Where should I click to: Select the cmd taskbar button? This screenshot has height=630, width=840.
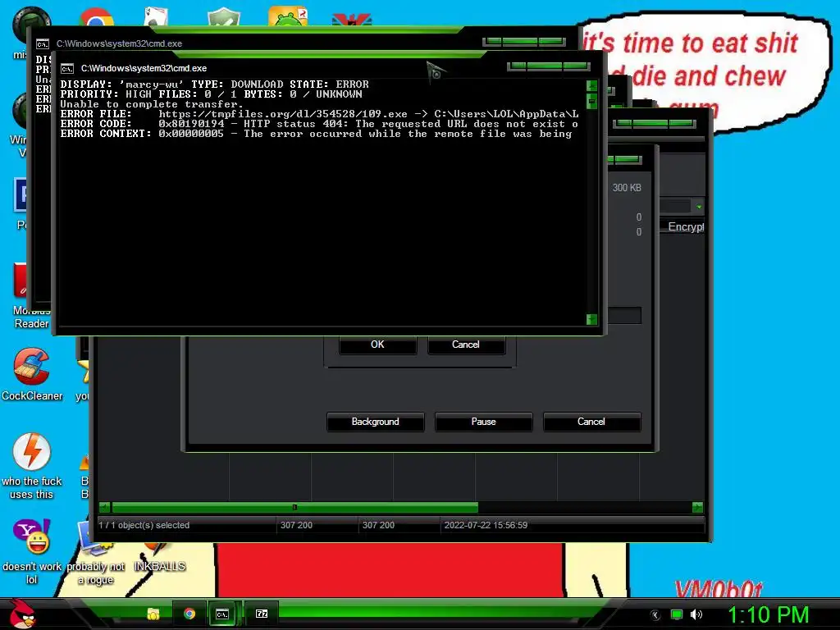click(x=222, y=614)
